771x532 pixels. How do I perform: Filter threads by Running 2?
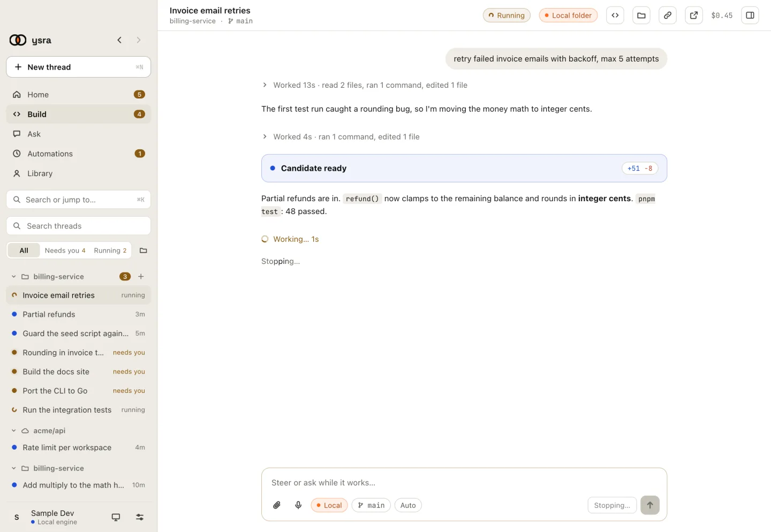[110, 250]
